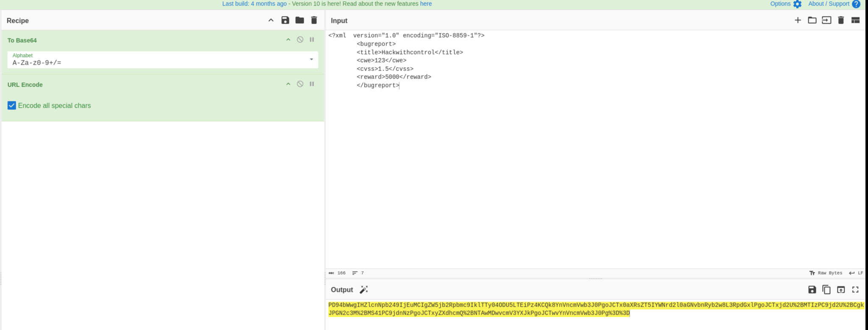Viewport: 868px width, 330px height.
Task: Clear the recipe with trash icon
Action: point(314,20)
